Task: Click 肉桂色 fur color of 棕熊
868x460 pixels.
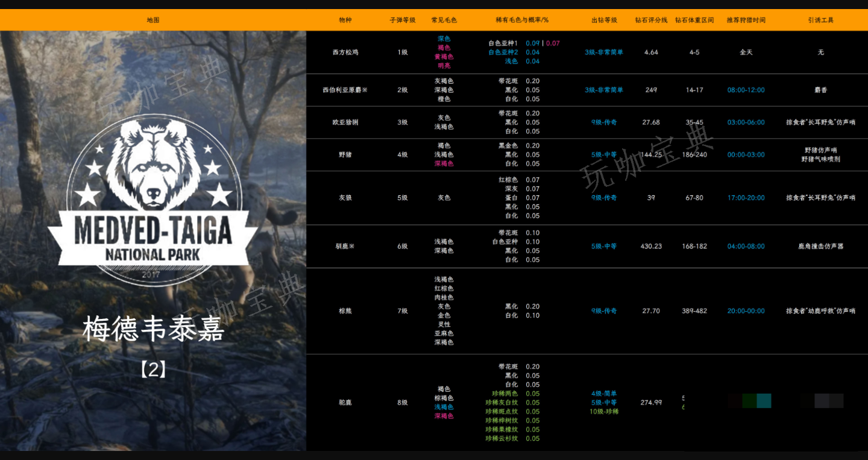Action: pos(444,297)
